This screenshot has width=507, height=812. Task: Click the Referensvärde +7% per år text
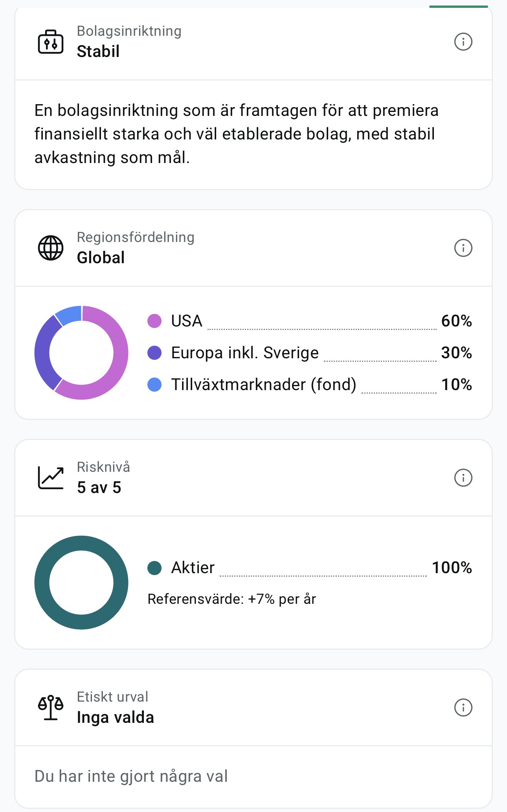tap(231, 599)
